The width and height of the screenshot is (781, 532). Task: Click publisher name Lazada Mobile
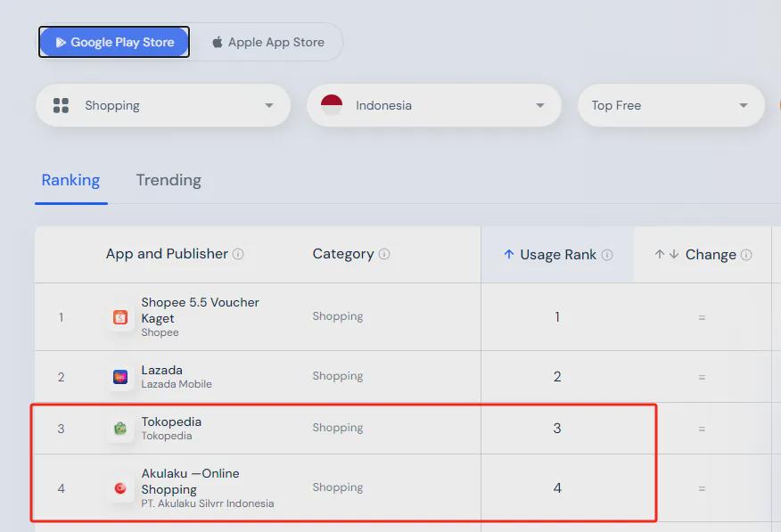(x=177, y=384)
